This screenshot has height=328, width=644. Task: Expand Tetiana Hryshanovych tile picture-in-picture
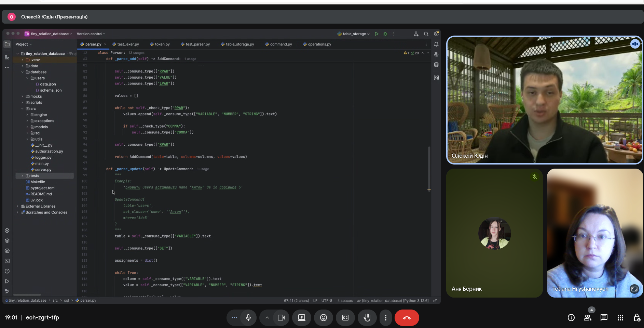tap(634, 289)
